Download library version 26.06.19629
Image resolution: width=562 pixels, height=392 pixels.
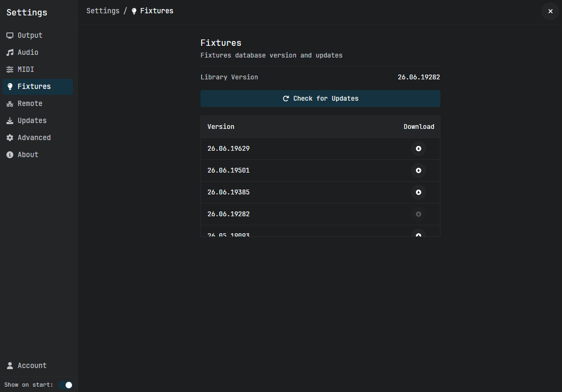pyautogui.click(x=418, y=149)
